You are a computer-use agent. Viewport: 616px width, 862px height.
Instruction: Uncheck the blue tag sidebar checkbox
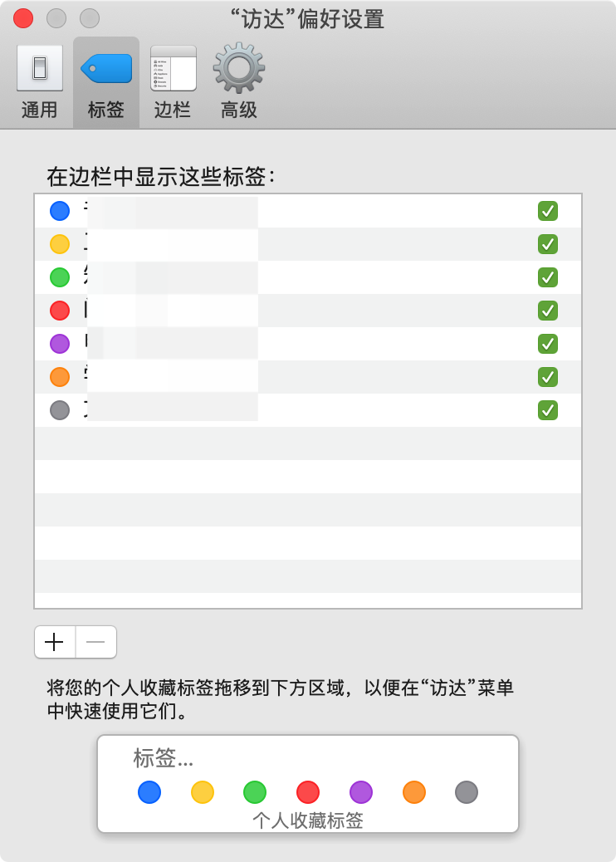[x=547, y=211]
